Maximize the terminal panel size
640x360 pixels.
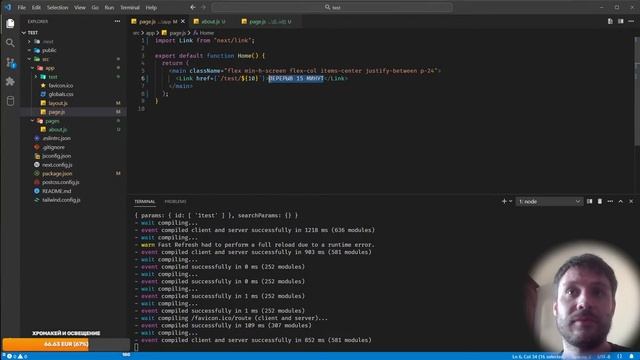pyautogui.click(x=620, y=201)
